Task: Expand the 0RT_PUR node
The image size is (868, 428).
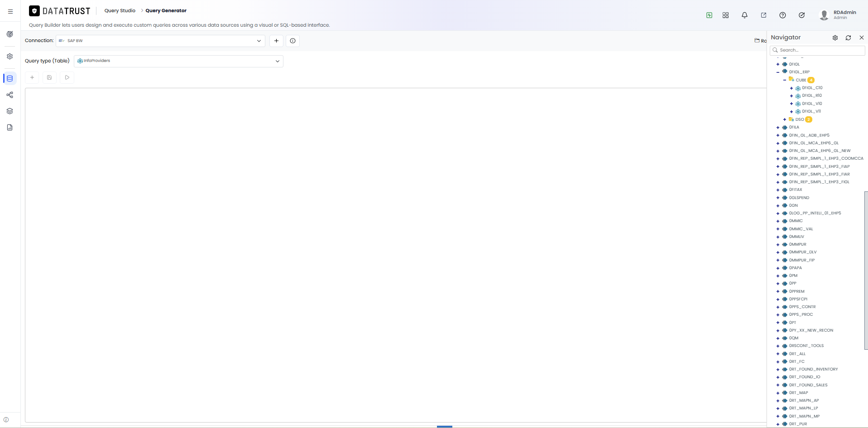Action: click(778, 424)
